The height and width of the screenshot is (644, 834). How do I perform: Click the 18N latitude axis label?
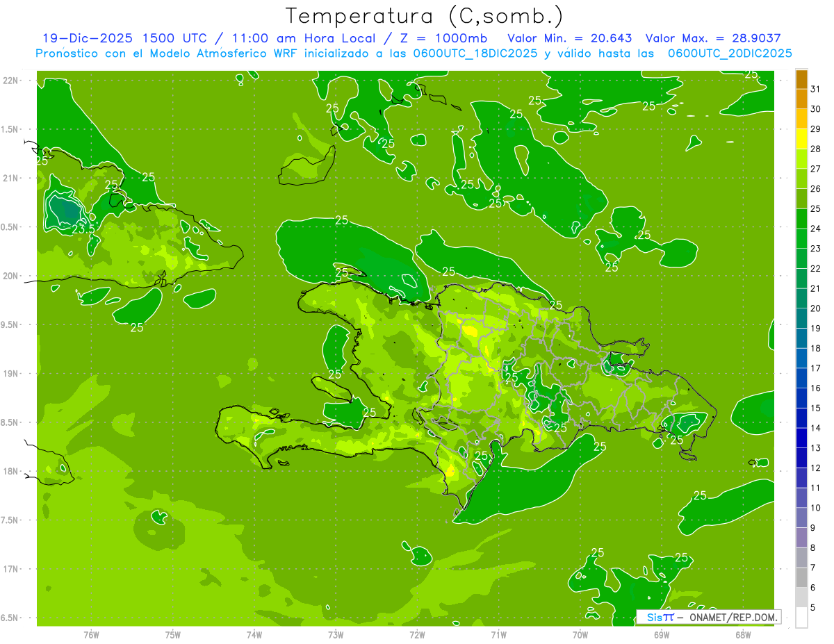click(x=10, y=471)
